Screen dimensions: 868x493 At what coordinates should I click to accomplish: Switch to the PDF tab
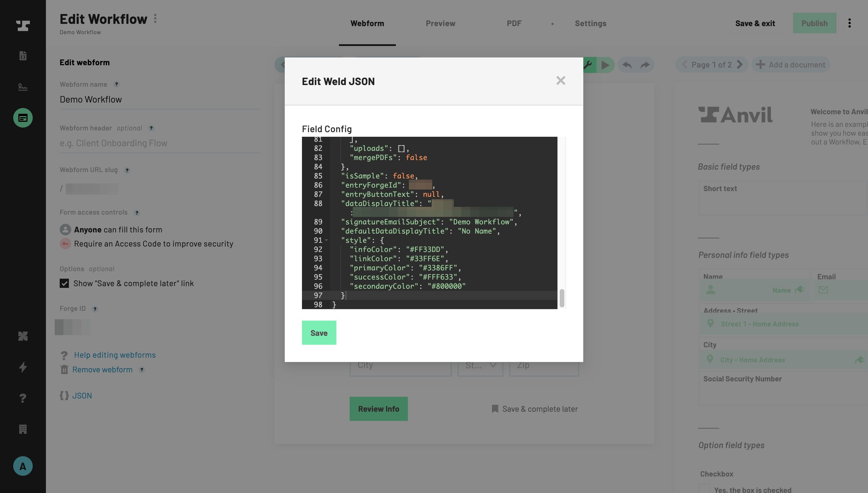[514, 23]
